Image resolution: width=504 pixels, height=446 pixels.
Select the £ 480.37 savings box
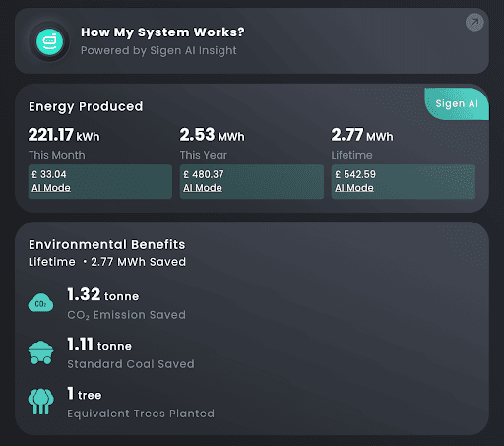[252, 181]
